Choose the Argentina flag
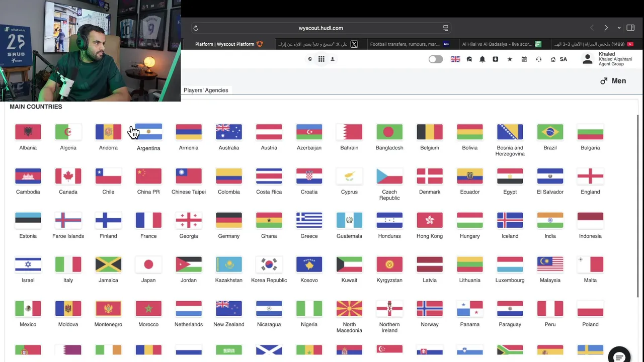644x362 pixels. [x=148, y=132]
